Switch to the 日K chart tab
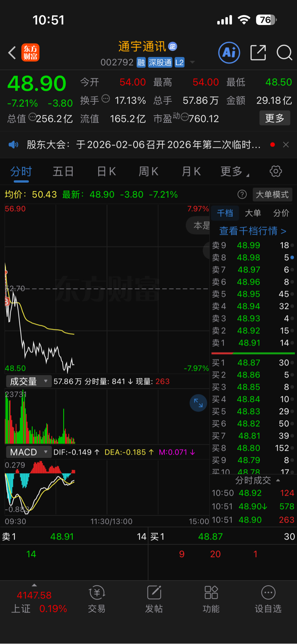297x644 pixels. click(106, 171)
